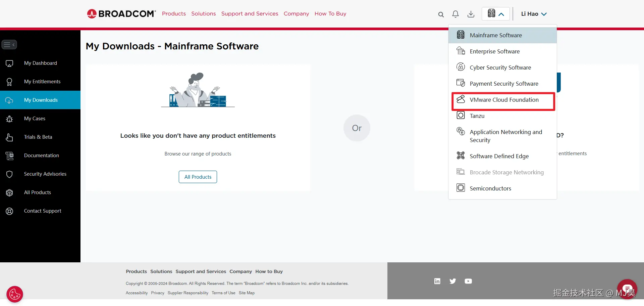Open Contact Support in sidebar
The width and height of the screenshot is (644, 306).
pos(40,211)
